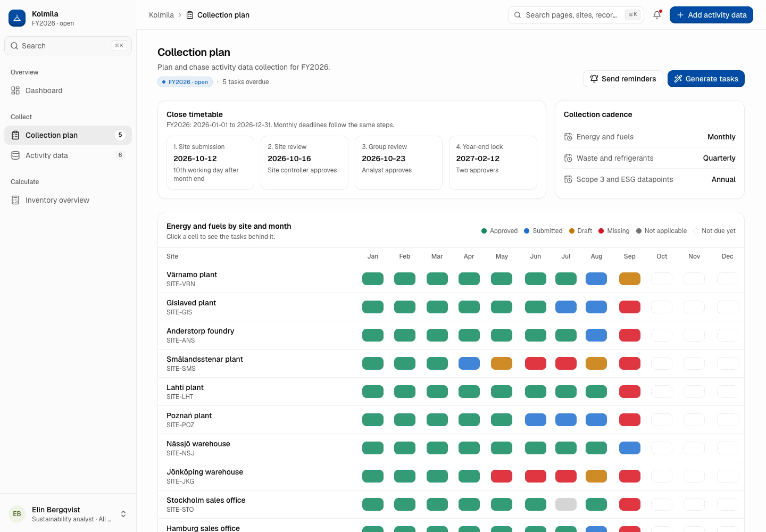Viewport: 766px width, 532px height.
Task: Select Anderstorp foundry August submitted cell
Action: coord(596,335)
